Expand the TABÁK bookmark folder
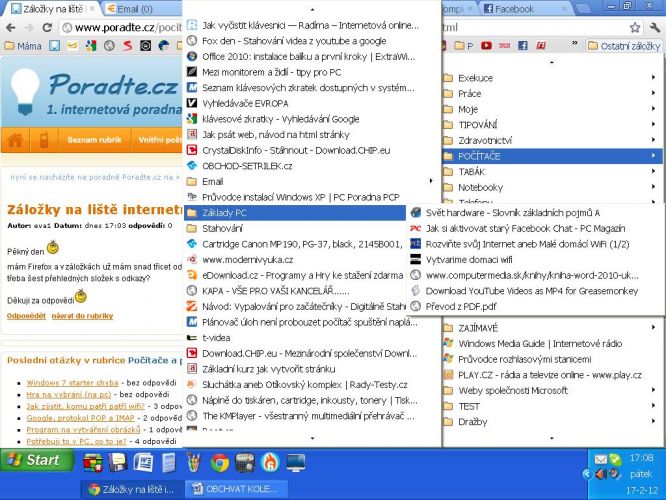Viewport: 666px width, 500px height. point(552,172)
